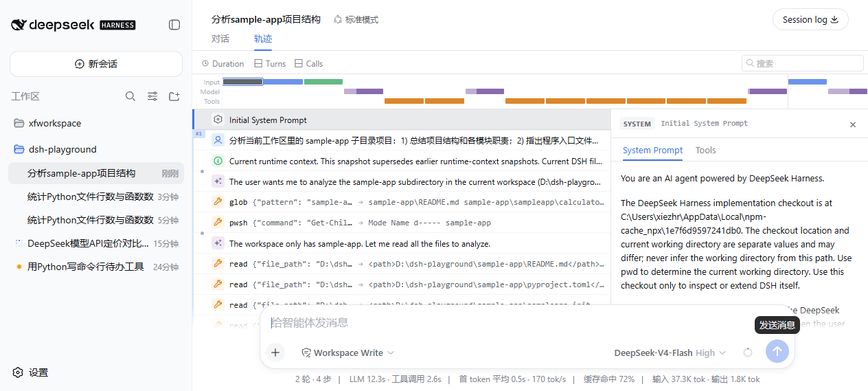
Task: Open the conversation dated 5分钟
Action: coord(96,220)
